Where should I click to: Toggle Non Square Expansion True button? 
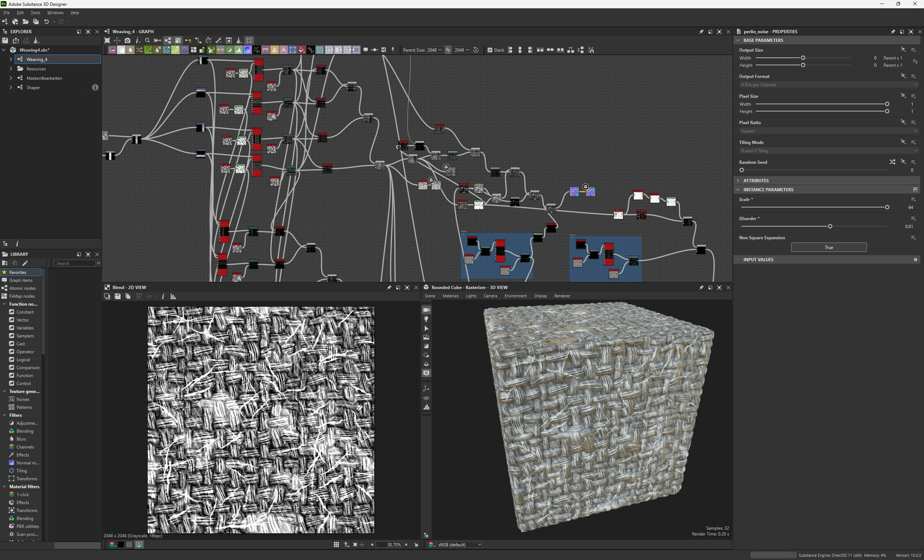829,247
